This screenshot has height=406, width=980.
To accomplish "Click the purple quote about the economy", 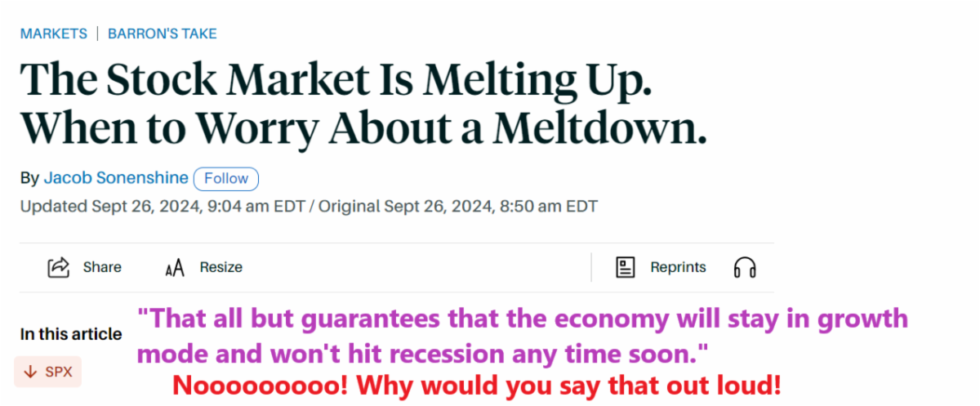I will [522, 335].
